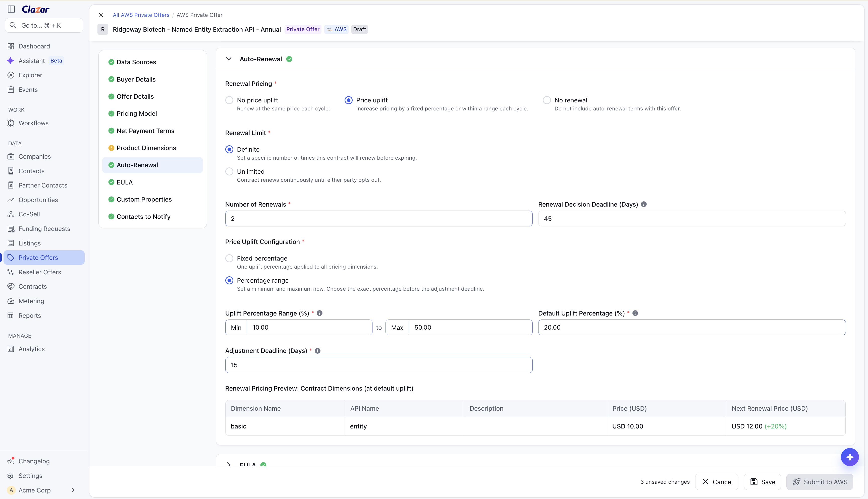
Task: Close the private offer editor
Action: click(101, 15)
